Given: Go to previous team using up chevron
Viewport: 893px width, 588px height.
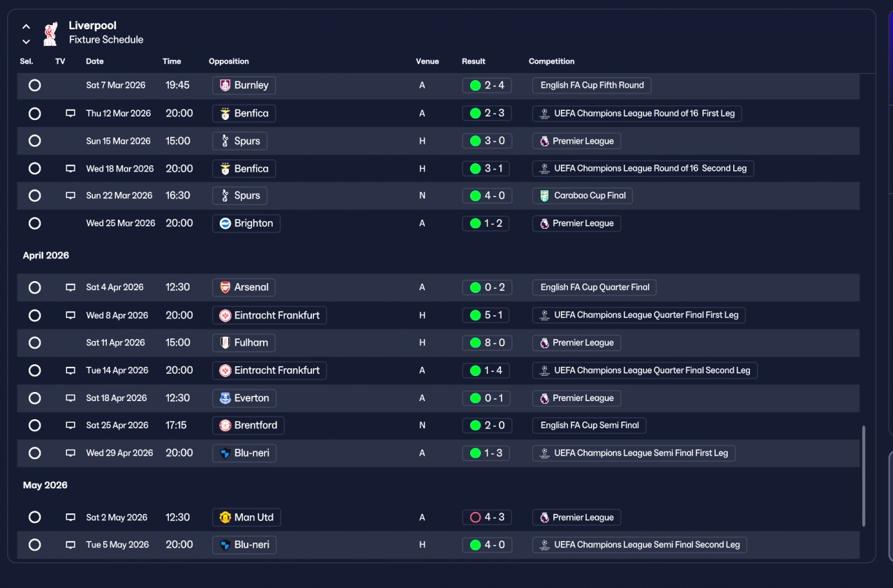Looking at the screenshot, I should (26, 27).
